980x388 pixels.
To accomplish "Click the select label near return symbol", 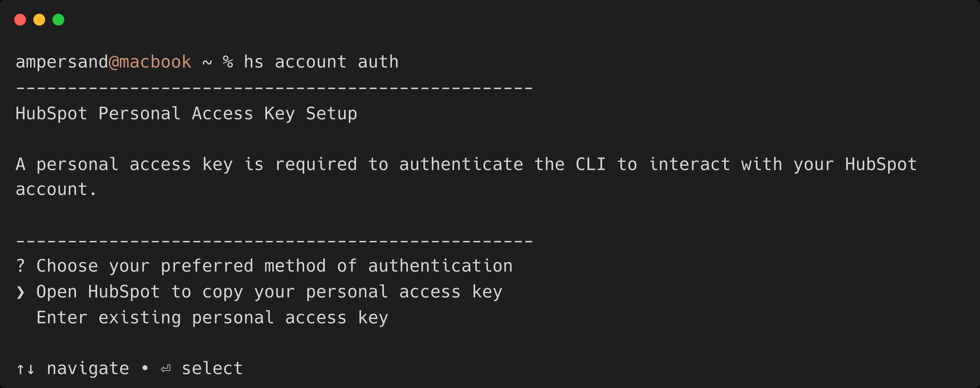I will (213, 368).
